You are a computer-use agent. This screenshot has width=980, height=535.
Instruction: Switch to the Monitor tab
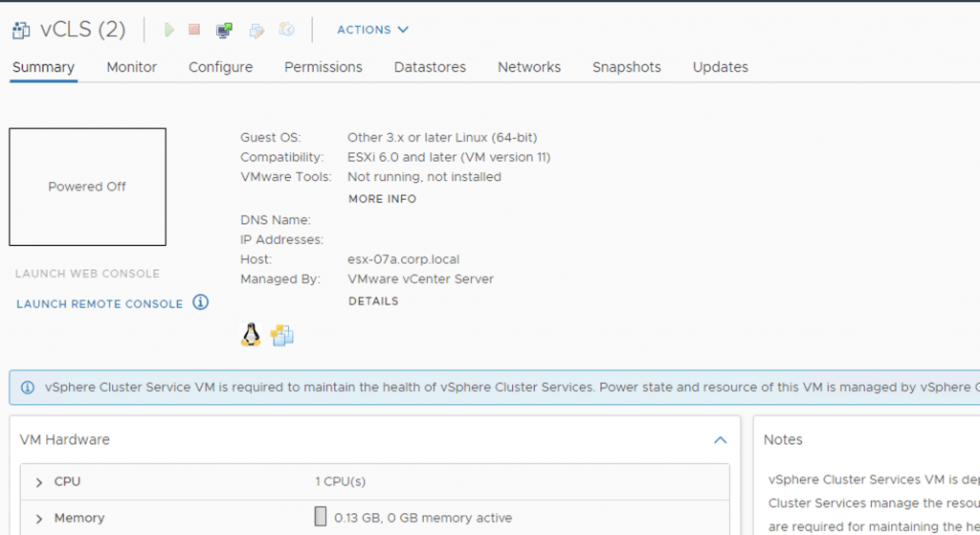(x=131, y=67)
